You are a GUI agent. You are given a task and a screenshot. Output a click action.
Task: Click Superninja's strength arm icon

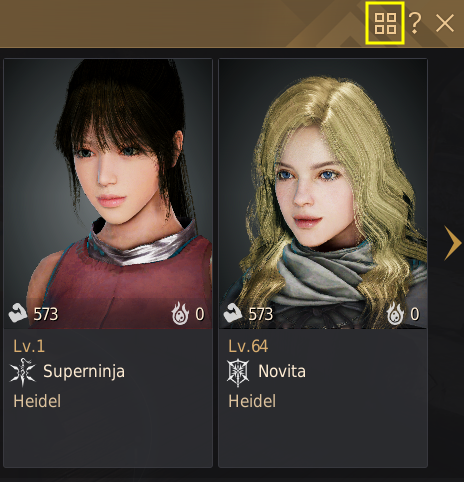point(18,313)
